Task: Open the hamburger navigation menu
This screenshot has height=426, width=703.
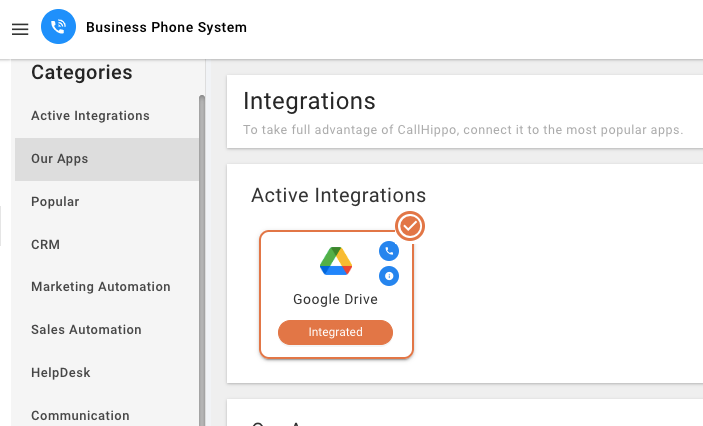Action: [x=20, y=29]
